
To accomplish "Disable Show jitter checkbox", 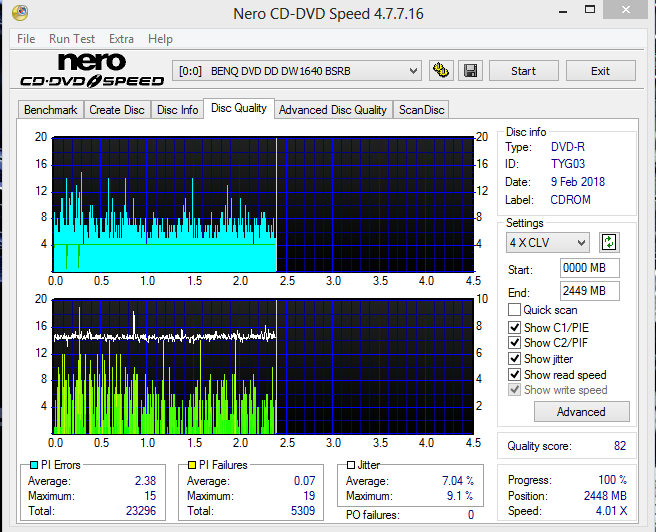I will pos(514,358).
